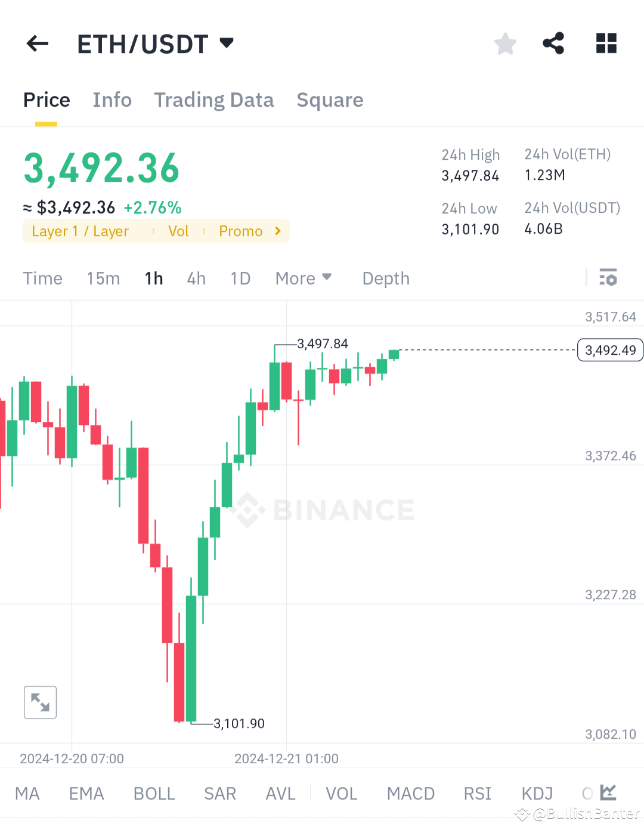644x827 pixels.
Task: Select the 1D chart interval
Action: click(240, 278)
